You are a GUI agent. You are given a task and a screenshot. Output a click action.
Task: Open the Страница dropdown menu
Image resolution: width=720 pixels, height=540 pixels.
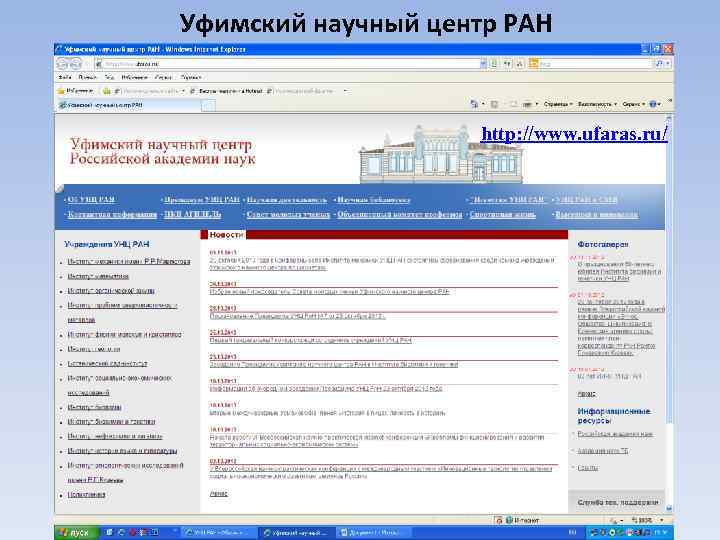tap(558, 104)
